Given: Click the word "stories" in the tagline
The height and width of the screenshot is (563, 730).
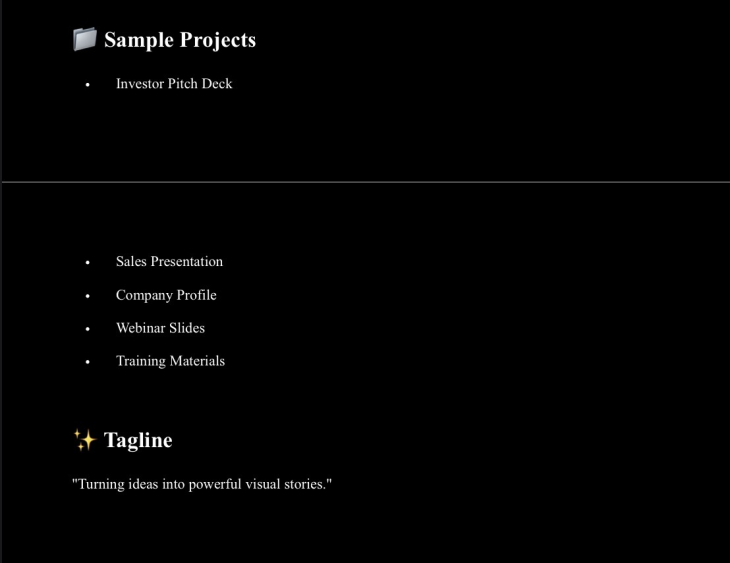Looking at the screenshot, I should pyautogui.click(x=303, y=484).
